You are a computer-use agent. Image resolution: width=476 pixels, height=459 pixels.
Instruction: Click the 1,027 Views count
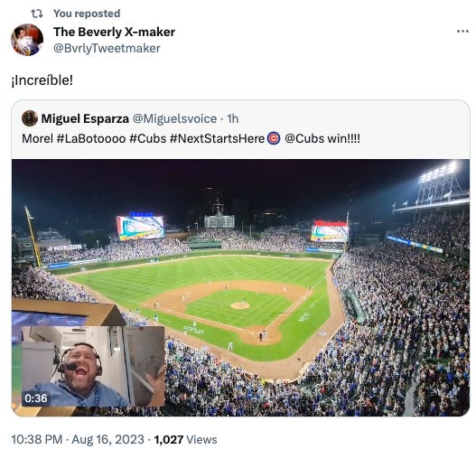point(185,439)
